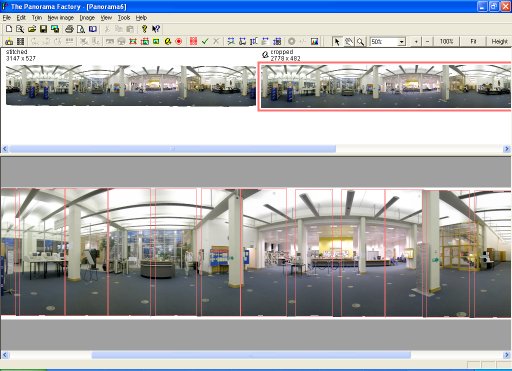Click the Save floppy disk icon

click(x=43, y=29)
